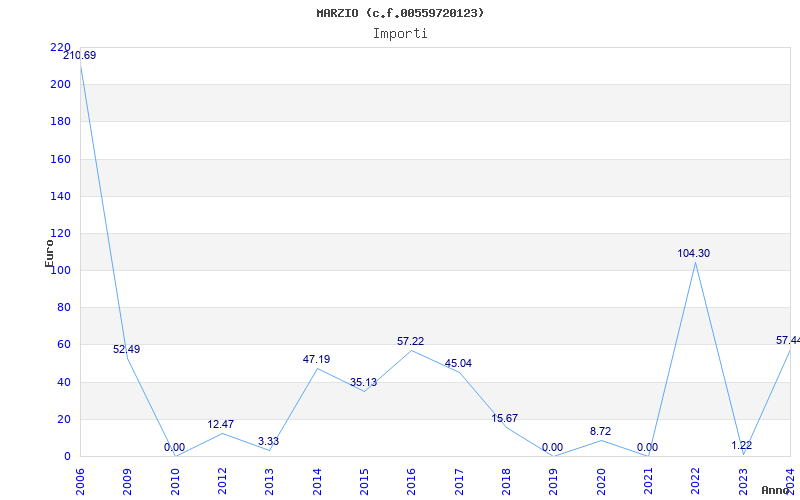Click the 2021 x-axis year label
Viewport: 800px width, 500px height.
click(648, 482)
